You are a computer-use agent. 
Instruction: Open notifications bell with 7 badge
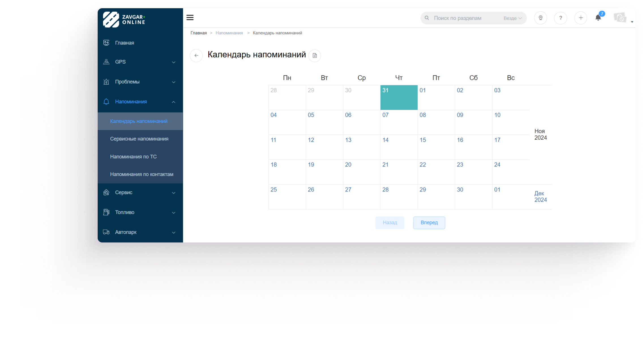coord(599,17)
